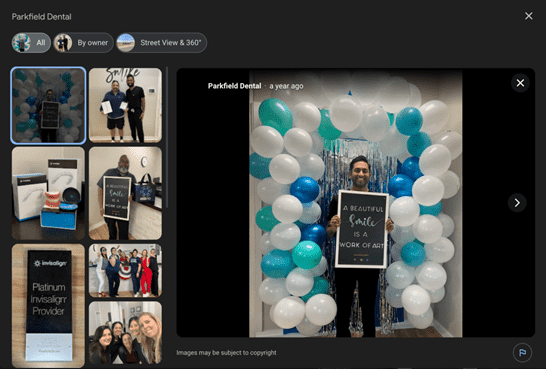Click the large balloon arch photo
Image resolution: width=546 pixels, height=369 pixels.
[356, 203]
